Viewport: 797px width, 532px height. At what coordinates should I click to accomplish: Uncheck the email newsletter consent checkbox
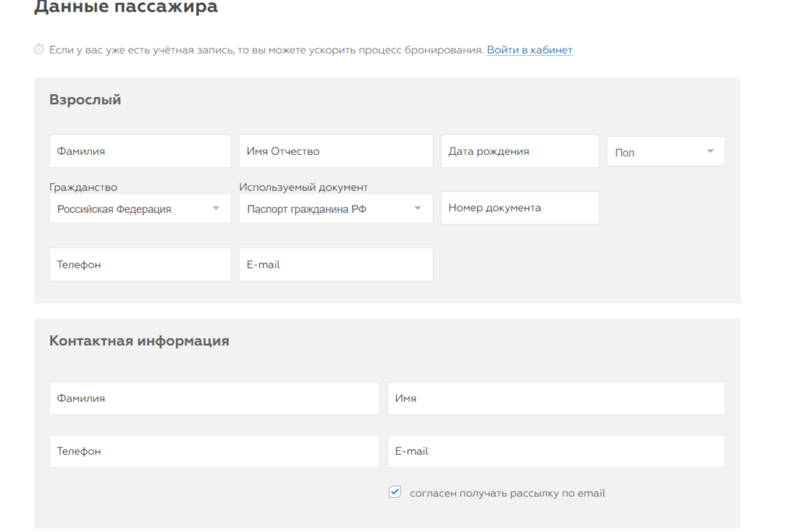(x=395, y=492)
